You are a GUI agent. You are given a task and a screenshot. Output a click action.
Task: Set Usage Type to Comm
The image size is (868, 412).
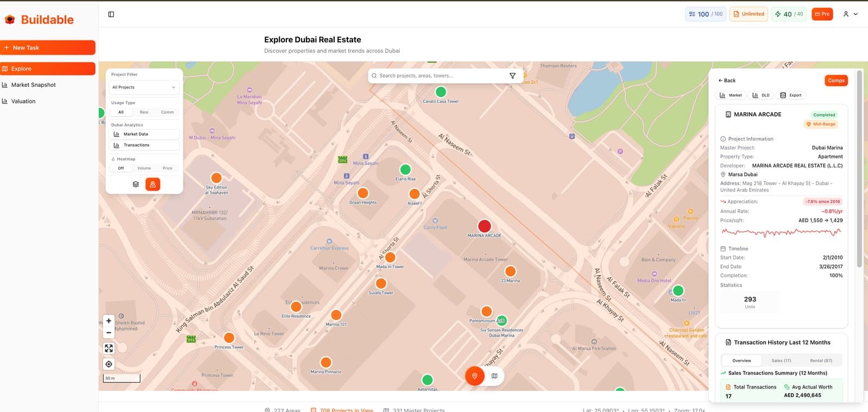coord(168,112)
